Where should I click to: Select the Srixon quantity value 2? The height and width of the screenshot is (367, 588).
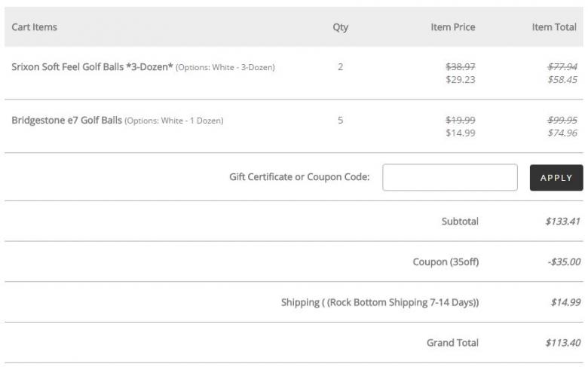pos(340,67)
